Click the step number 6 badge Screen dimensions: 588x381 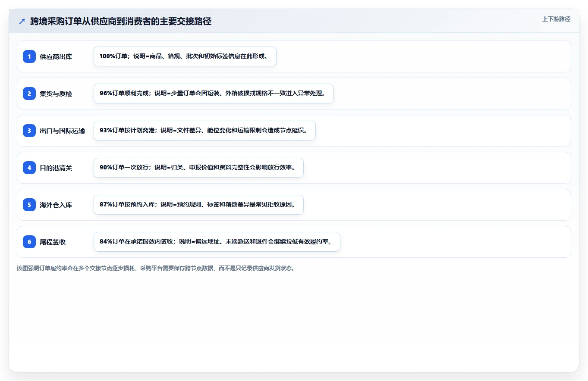point(29,242)
